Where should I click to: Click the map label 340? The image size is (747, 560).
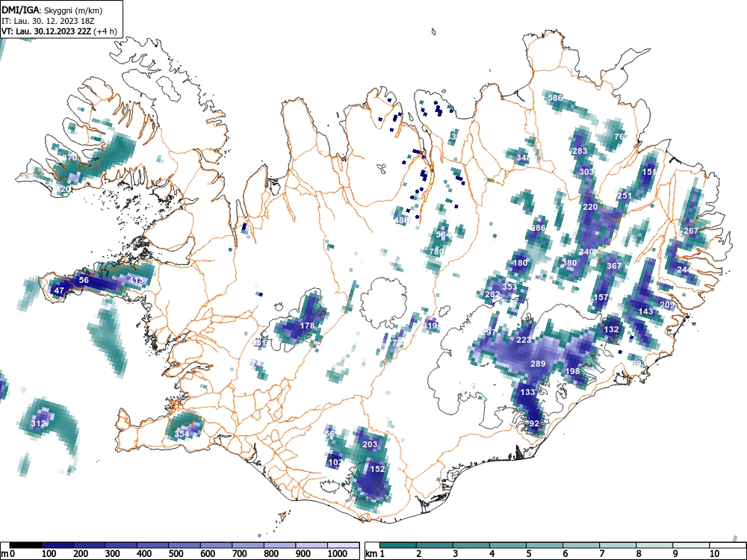tap(586, 252)
